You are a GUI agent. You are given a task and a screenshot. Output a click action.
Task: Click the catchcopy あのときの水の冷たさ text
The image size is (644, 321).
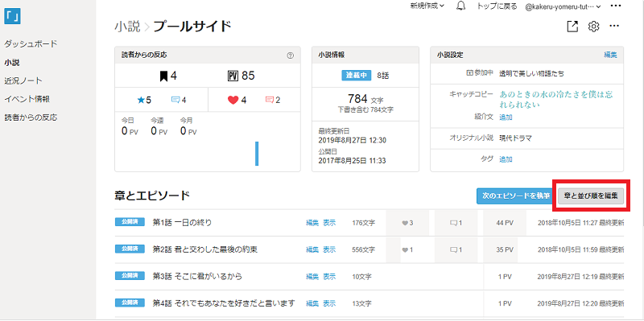coord(556,99)
